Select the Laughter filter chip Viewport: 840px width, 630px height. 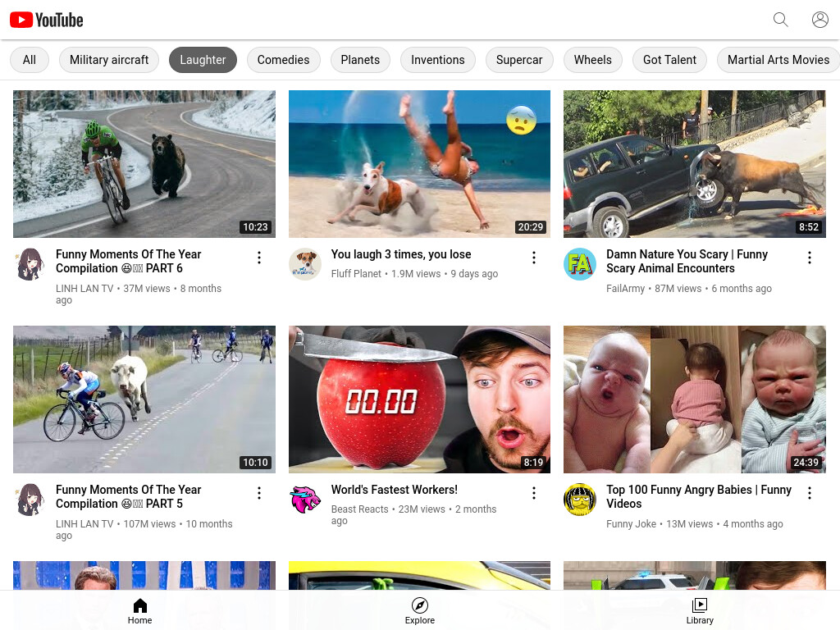click(x=203, y=60)
